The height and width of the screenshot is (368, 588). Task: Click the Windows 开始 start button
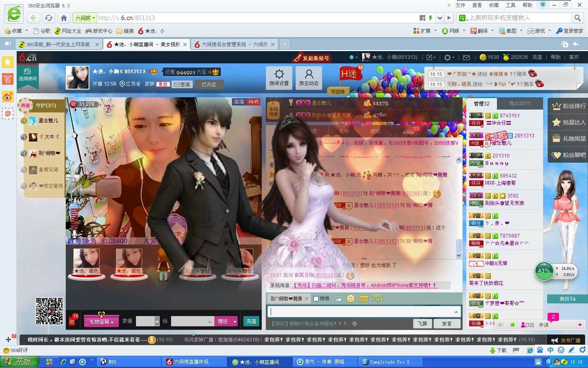(x=20, y=362)
